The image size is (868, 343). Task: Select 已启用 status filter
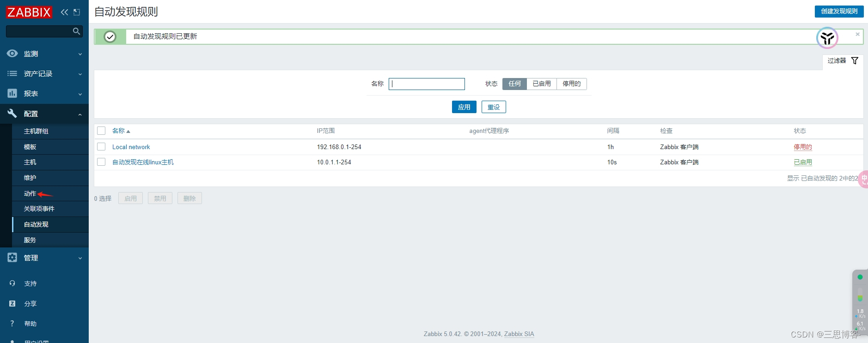pyautogui.click(x=542, y=84)
